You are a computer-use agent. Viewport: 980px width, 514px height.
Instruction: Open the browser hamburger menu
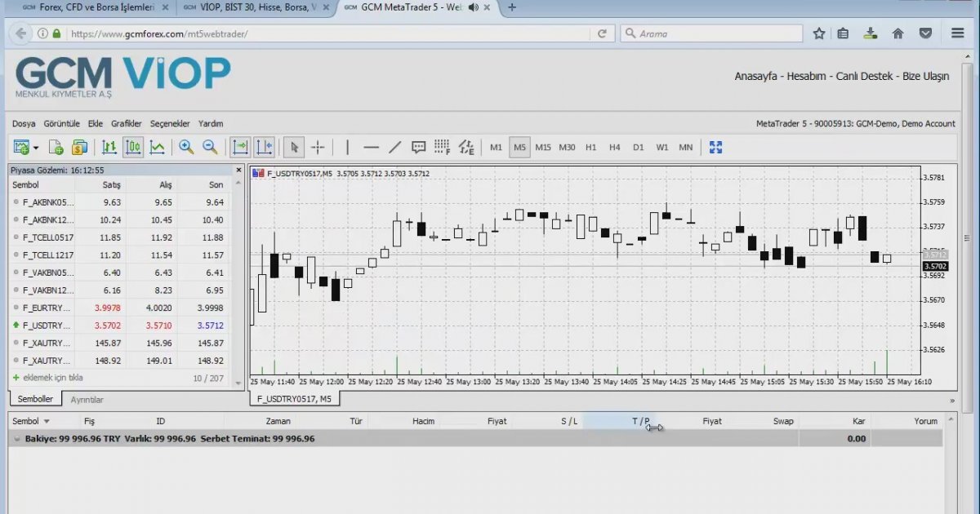point(957,33)
